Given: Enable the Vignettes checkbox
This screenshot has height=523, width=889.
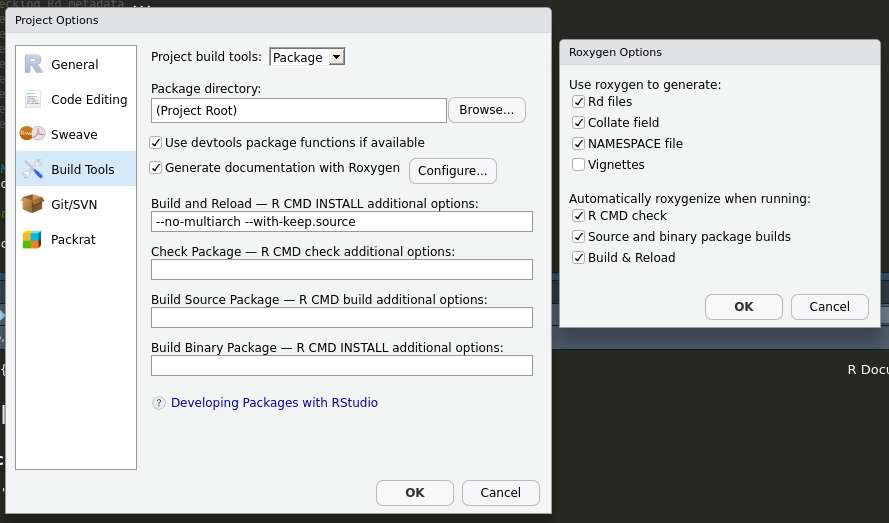Looking at the screenshot, I should point(579,165).
